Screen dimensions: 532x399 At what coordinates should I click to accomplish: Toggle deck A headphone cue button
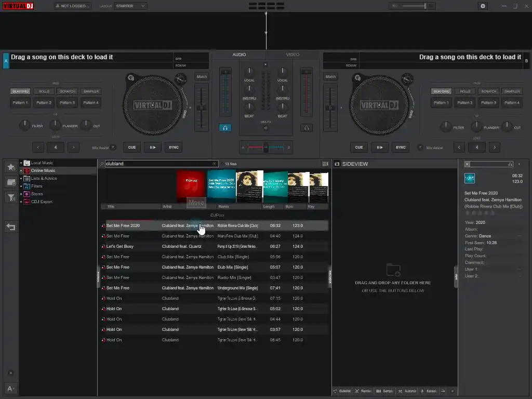tap(225, 128)
